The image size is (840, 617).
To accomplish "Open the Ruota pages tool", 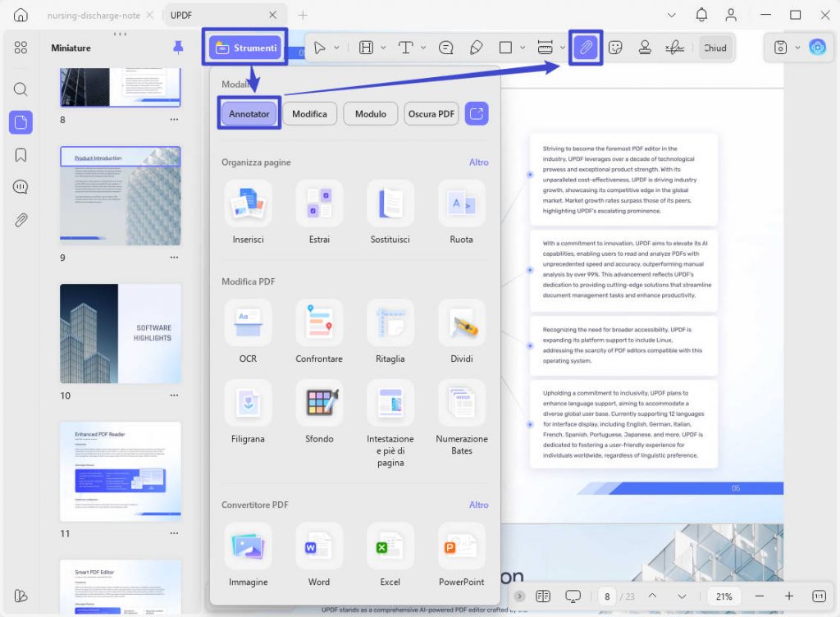I will click(x=461, y=213).
